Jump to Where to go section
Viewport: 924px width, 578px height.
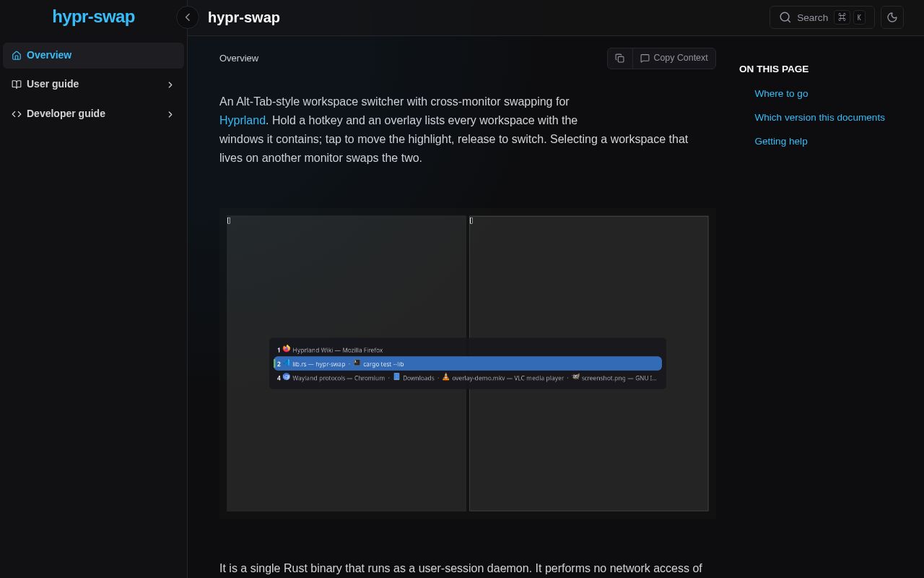tap(781, 94)
